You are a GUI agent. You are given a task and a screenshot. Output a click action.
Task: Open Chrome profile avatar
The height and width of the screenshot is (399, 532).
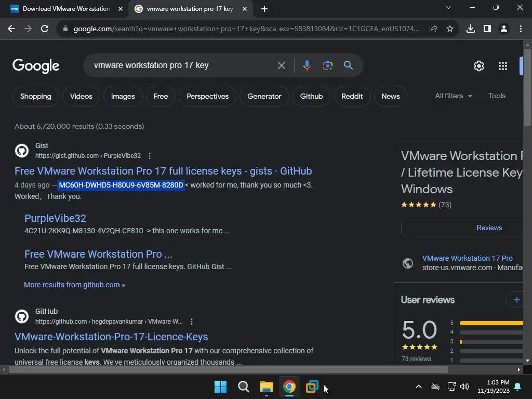(504, 29)
